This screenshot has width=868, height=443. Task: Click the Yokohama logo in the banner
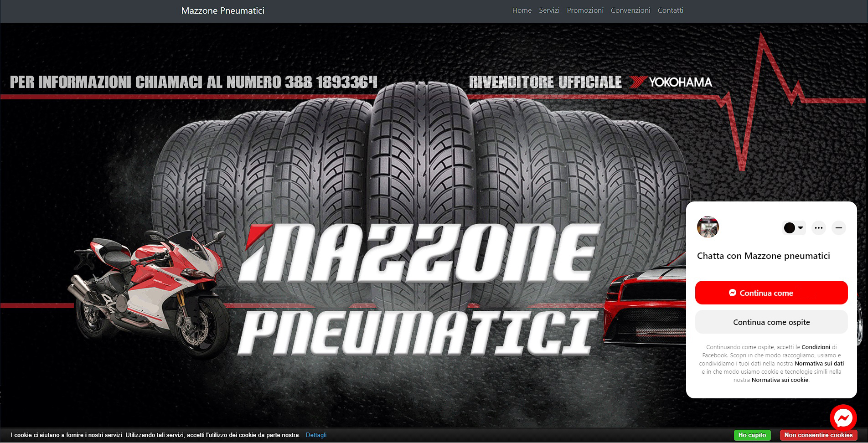671,82
